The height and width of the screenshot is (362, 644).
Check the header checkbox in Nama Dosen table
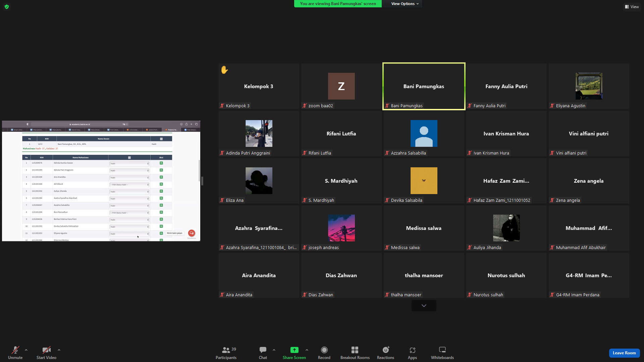coord(161,139)
